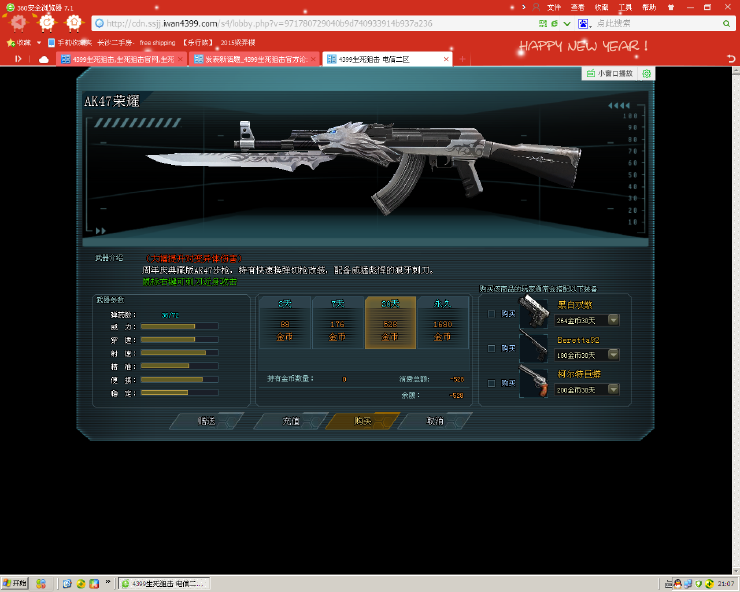Open the 工具 menu
The width and height of the screenshot is (740, 592).
pyautogui.click(x=625, y=7)
